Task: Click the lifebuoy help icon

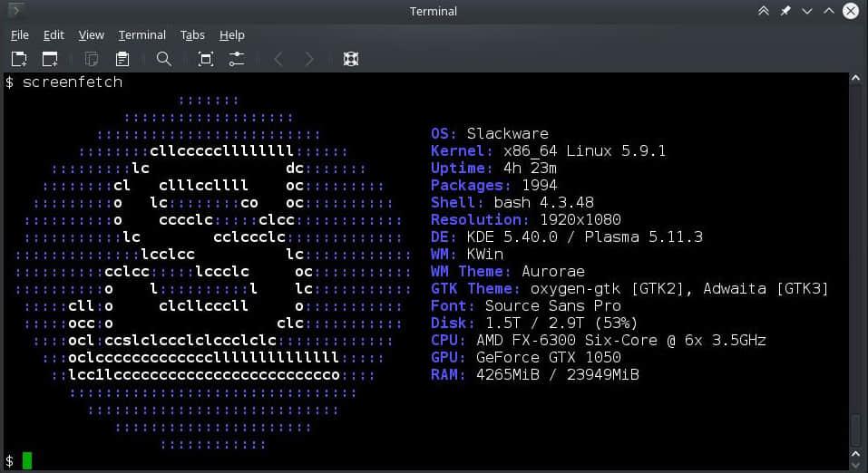Action: pos(351,59)
